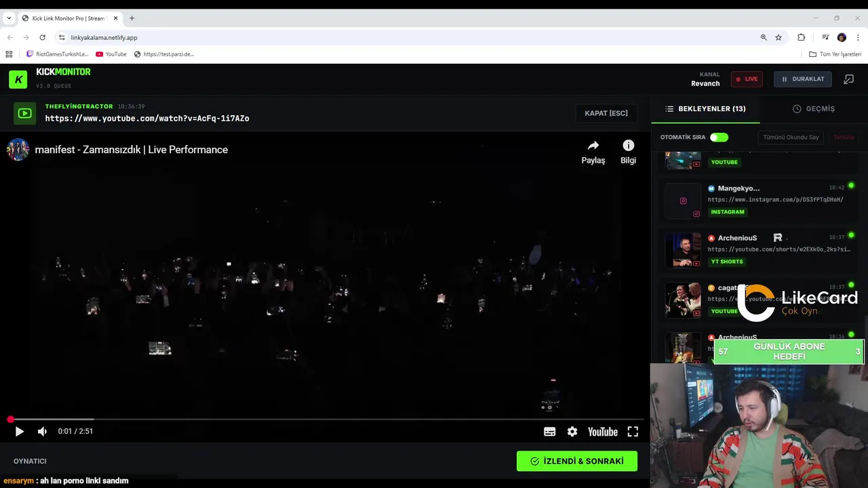Open the Tüm Yer İşaretleri folder
Screen dimensions: 868x488
point(835,54)
